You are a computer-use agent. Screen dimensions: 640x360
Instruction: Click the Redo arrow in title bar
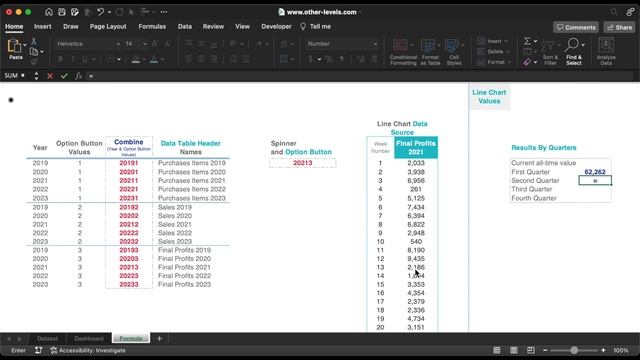tap(119, 12)
